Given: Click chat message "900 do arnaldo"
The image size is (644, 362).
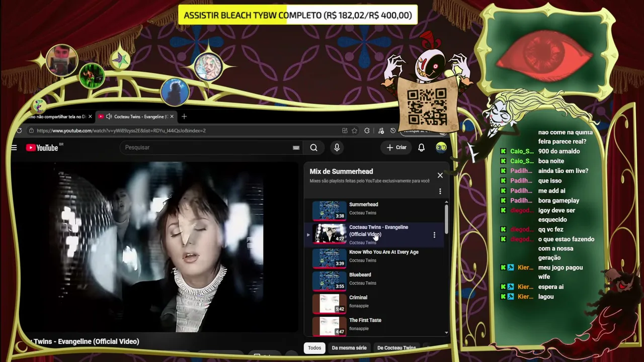Looking at the screenshot, I should pos(558,151).
